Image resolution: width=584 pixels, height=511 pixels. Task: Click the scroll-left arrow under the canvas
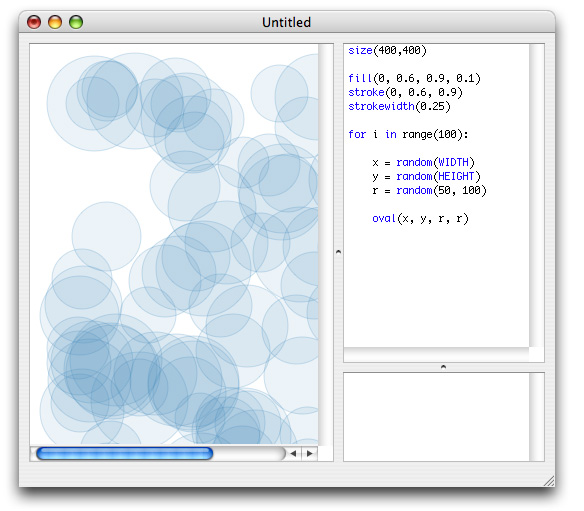tap(293, 453)
